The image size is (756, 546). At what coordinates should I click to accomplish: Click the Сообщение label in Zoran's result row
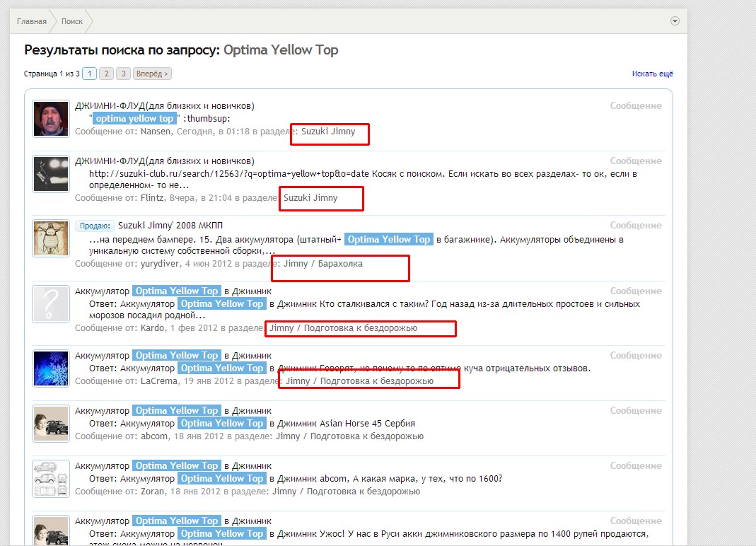pos(636,466)
